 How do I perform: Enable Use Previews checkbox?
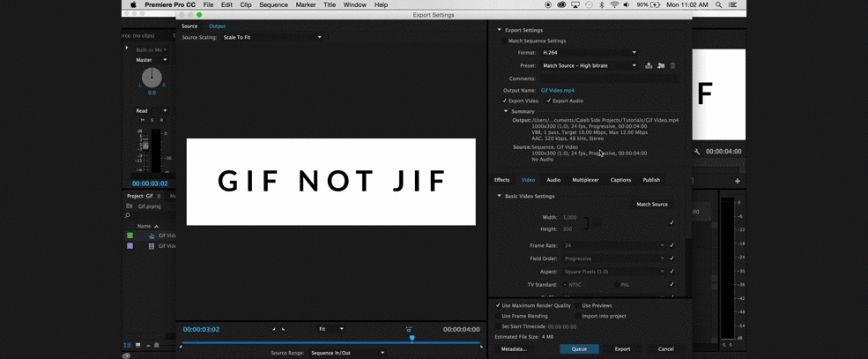click(x=578, y=305)
